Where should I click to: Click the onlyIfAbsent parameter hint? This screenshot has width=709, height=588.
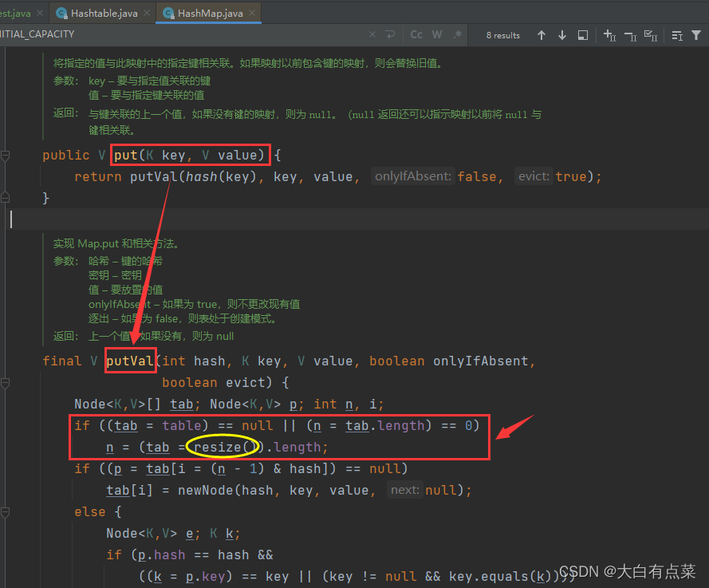pos(413,176)
